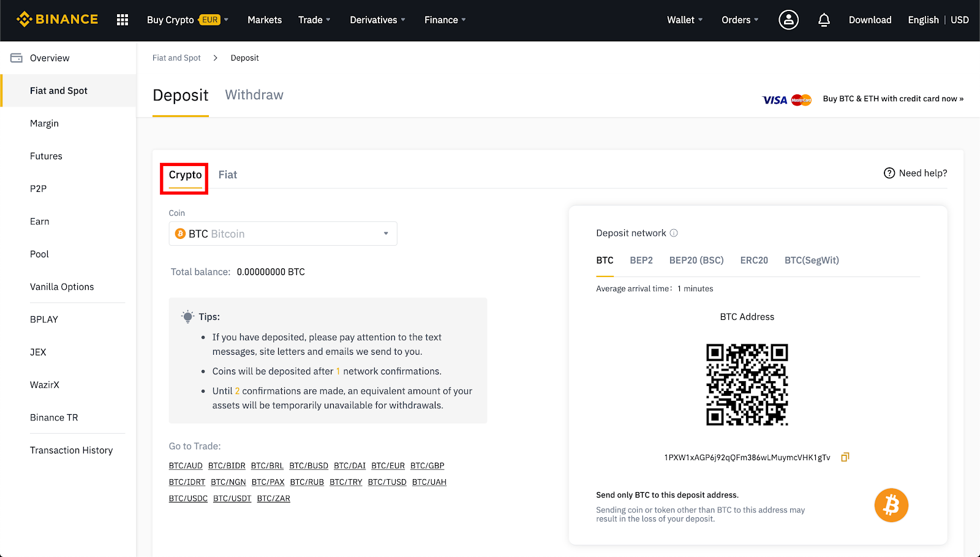Image resolution: width=980 pixels, height=557 pixels.
Task: Open the BTC/USDT trading pair link
Action: 232,499
